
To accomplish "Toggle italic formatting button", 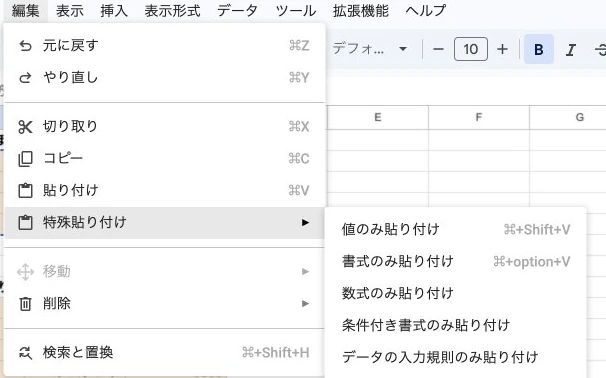I will [570, 49].
